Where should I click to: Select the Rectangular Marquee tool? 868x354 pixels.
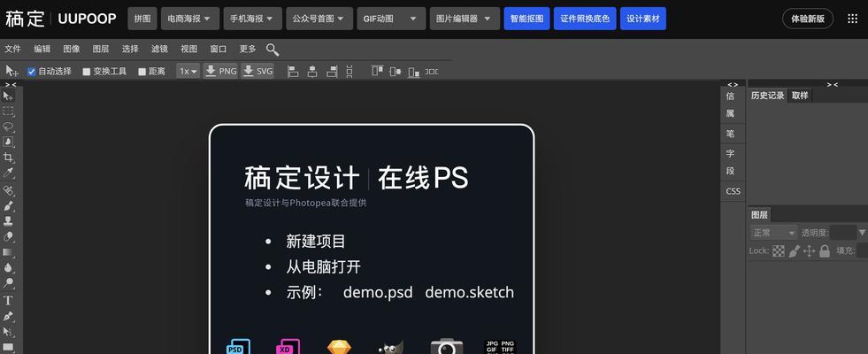(8, 112)
